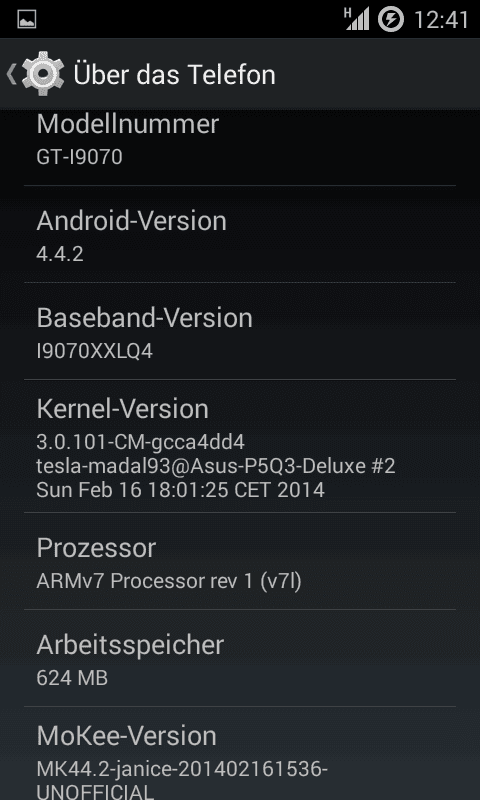
Task: Tap the I9070XXLQ4 baseband value
Action: 94,351
